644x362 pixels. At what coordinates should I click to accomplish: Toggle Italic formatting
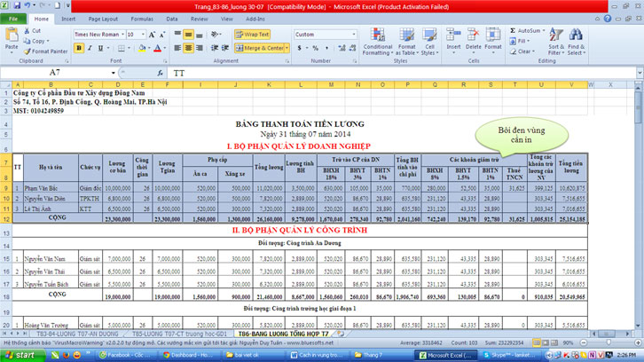pyautogui.click(x=90, y=48)
